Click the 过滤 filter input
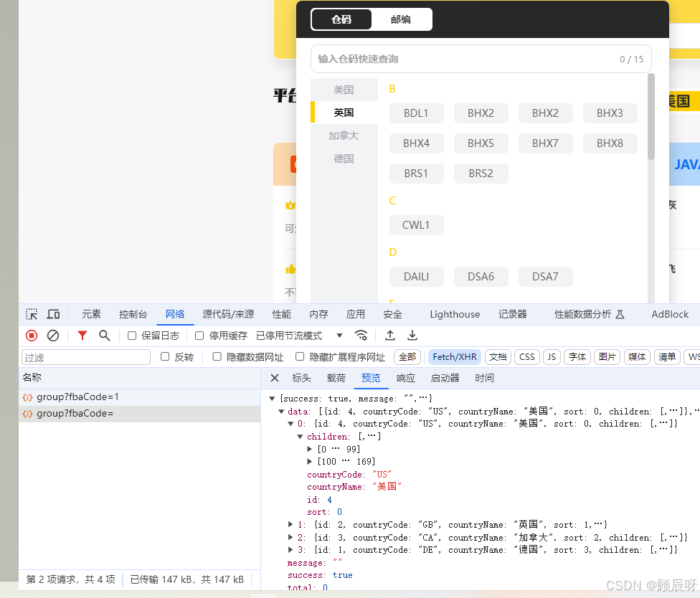Image resolution: width=700 pixels, height=598 pixels. [x=86, y=357]
